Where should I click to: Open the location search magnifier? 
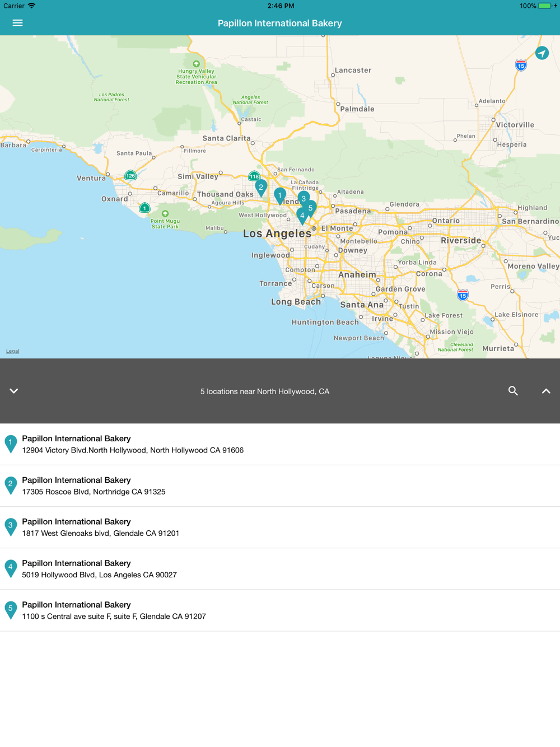point(513,391)
